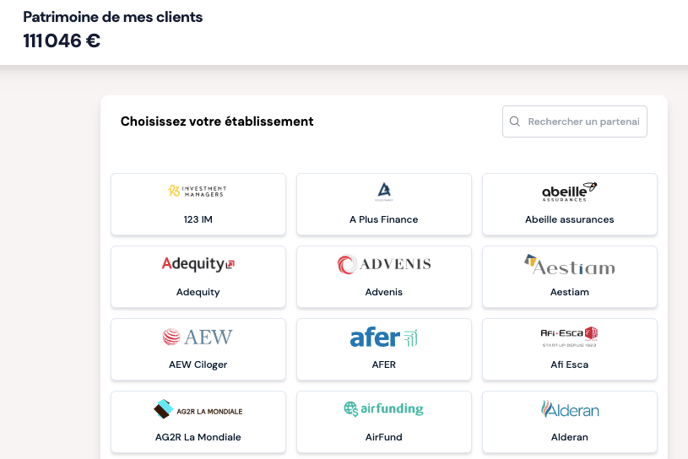Viewport: 688px width, 459px height.
Task: Select the 'Abeille assurances' label
Action: click(569, 220)
